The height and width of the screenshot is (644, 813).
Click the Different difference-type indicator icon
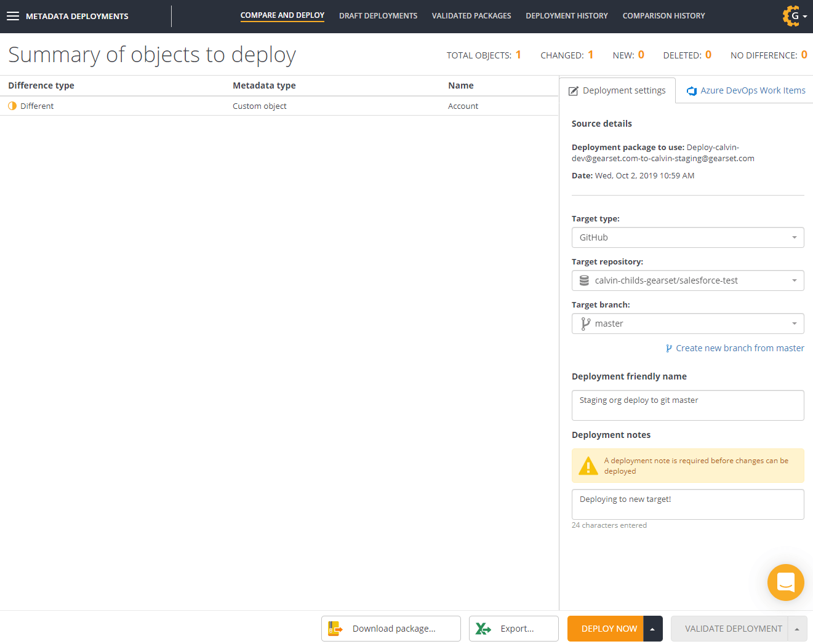coord(12,106)
